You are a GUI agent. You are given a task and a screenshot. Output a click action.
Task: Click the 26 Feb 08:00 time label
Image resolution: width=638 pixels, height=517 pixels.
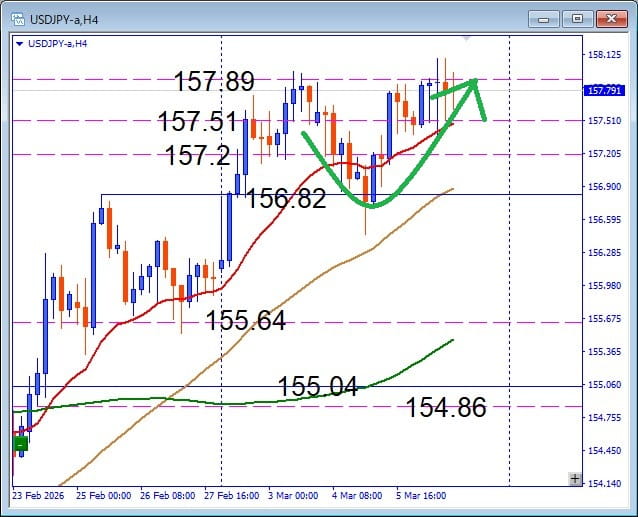click(168, 495)
